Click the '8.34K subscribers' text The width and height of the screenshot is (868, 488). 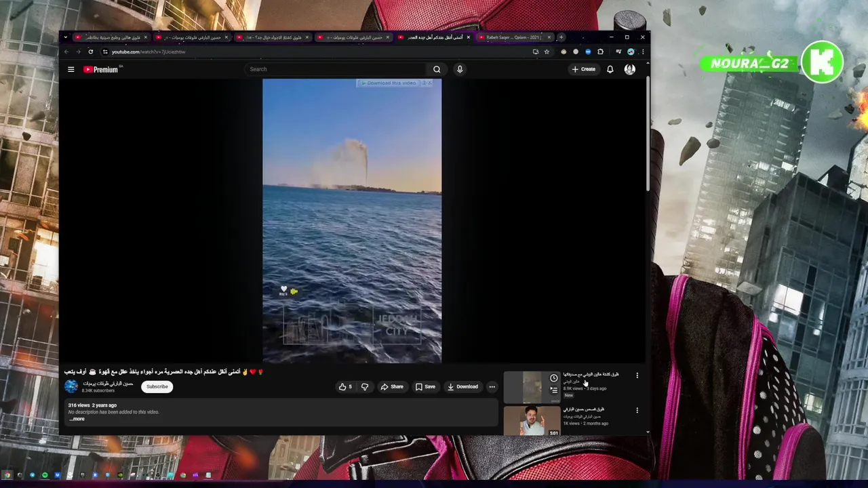[x=98, y=391]
